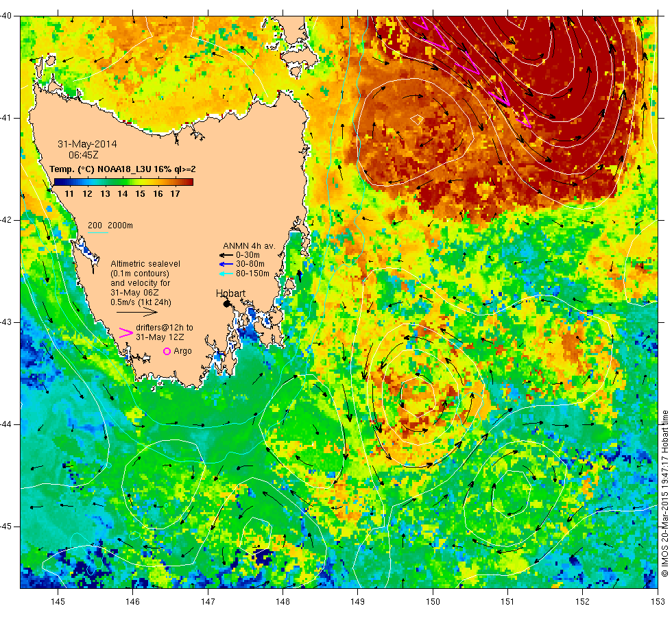The width and height of the screenshot is (672, 617).
Task: Click the IMOS copyright timestamp text
Action: [x=664, y=493]
